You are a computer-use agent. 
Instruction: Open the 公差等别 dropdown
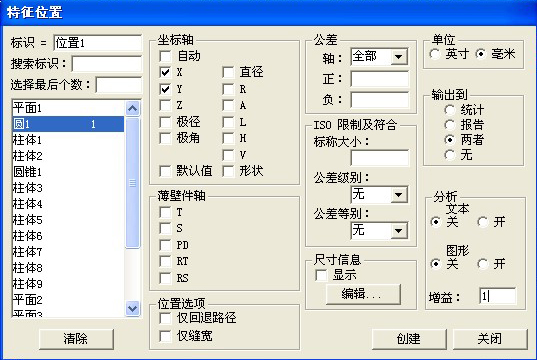point(398,231)
